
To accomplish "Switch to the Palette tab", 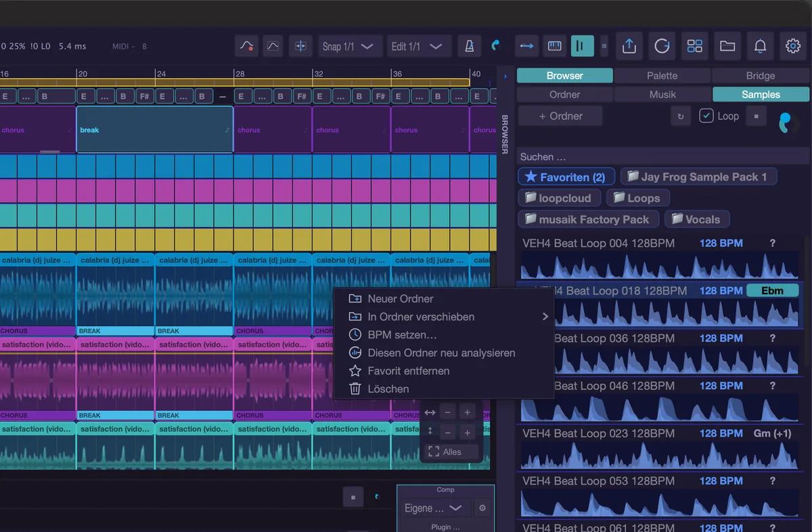I will point(662,76).
